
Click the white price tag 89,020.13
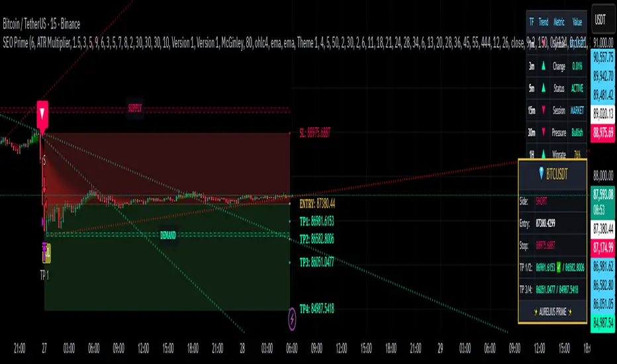(603, 114)
